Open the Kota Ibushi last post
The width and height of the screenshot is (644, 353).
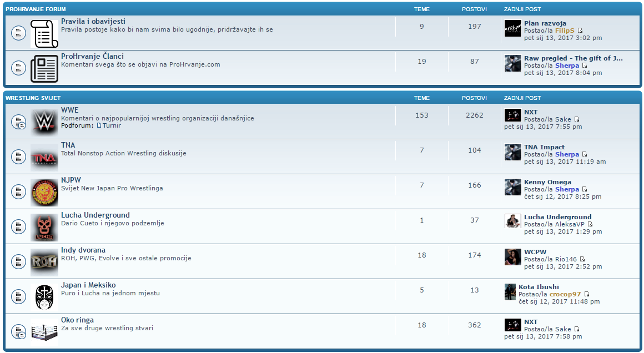(539, 287)
